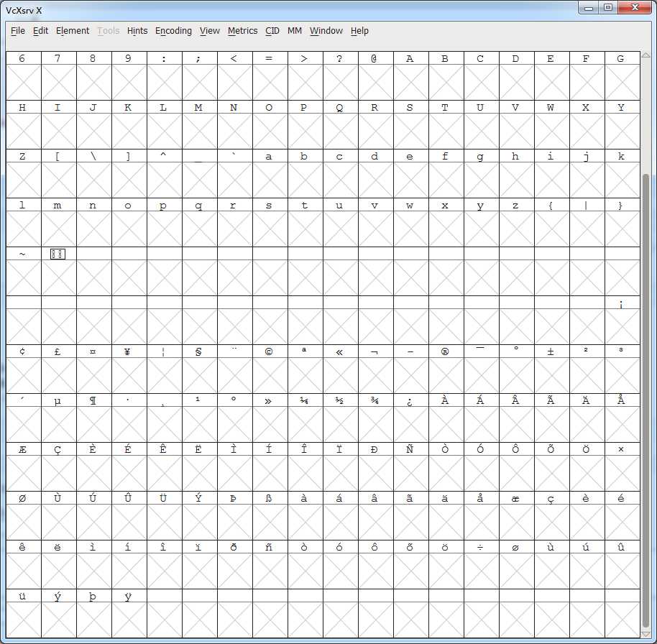Viewport: 657px width, 644px height.
Task: Select the glyph cell for backslash
Action: 94,174
